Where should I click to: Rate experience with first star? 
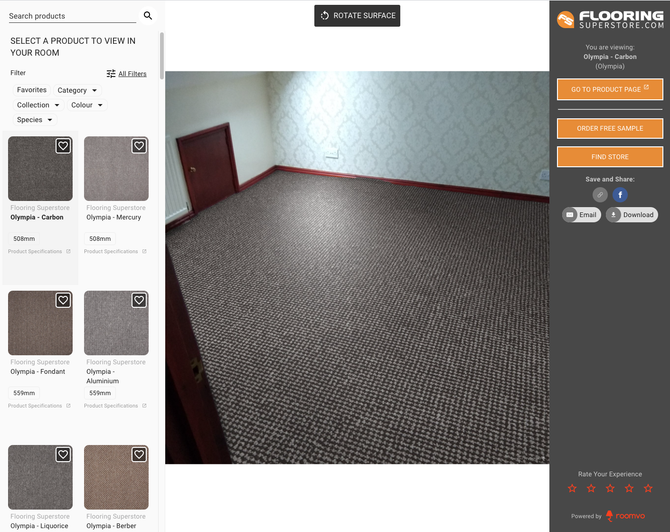572,488
